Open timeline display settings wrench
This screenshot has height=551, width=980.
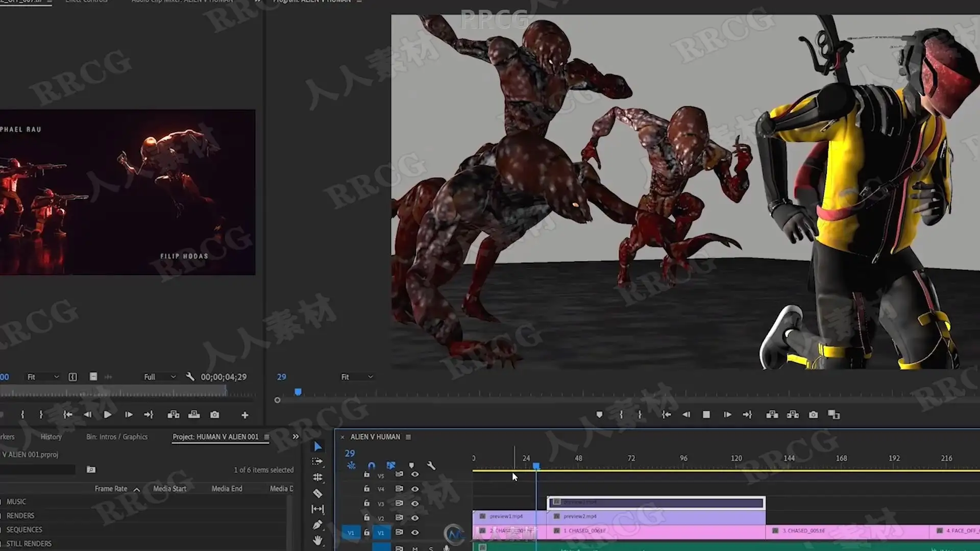tap(431, 465)
